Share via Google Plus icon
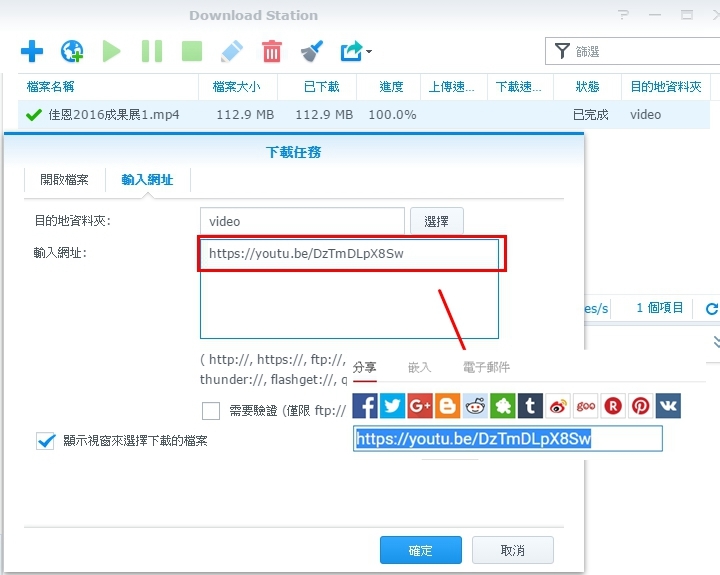 click(420, 406)
